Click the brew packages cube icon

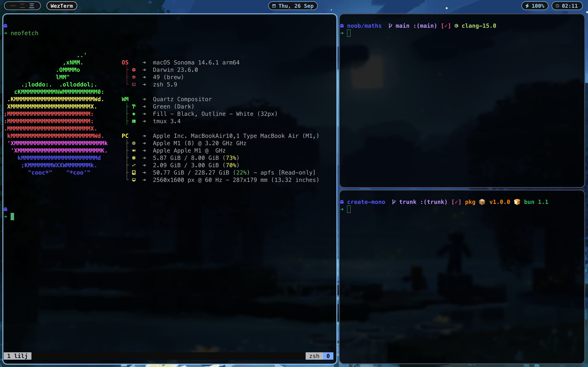(134, 77)
